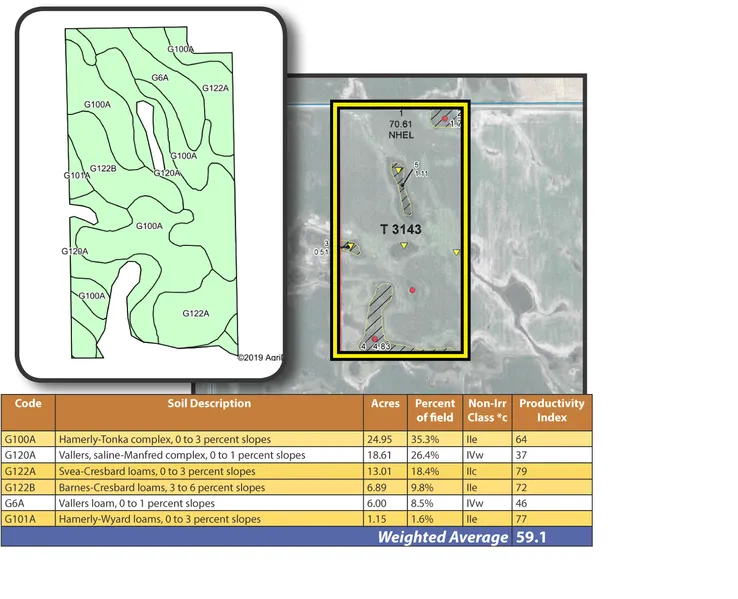
Task: Click the red dot near the 4.83 label
Action: click(x=376, y=339)
